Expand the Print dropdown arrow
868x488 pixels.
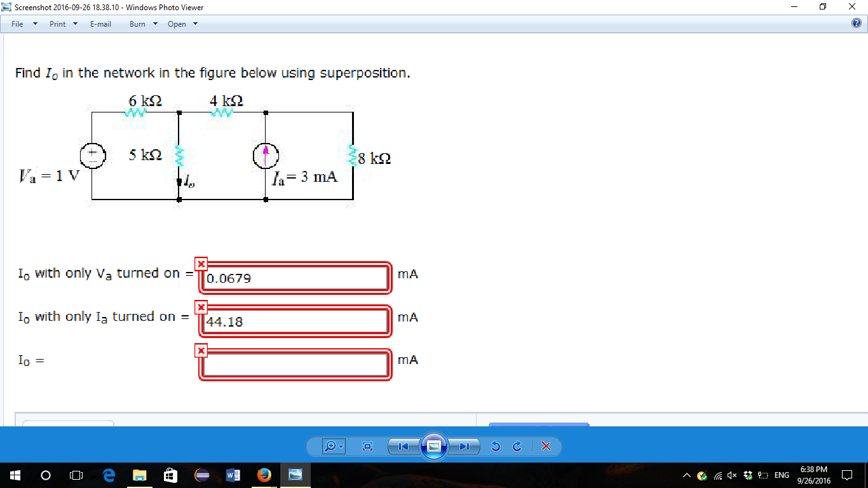point(74,24)
